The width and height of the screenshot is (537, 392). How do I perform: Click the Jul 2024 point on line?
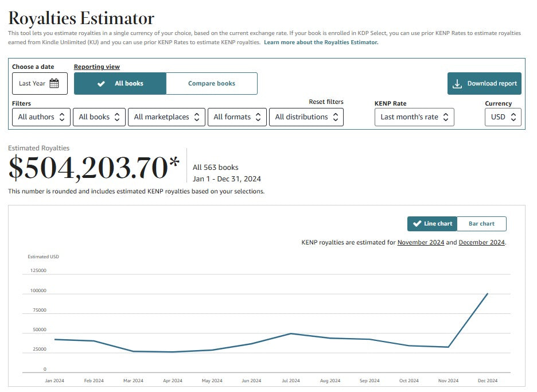pyautogui.click(x=291, y=333)
